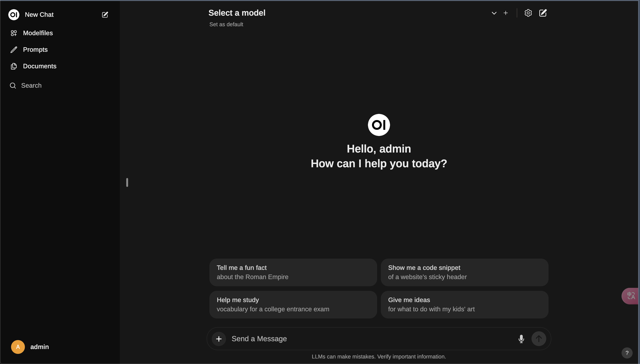Image resolution: width=640 pixels, height=364 pixels.
Task: Open the settings gear icon
Action: click(528, 13)
